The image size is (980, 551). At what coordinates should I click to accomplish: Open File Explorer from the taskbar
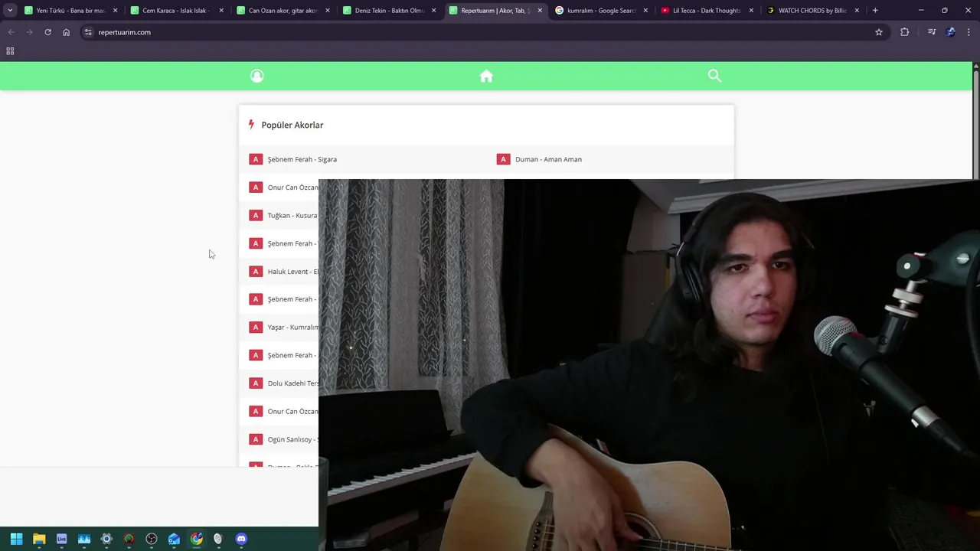[x=39, y=539]
